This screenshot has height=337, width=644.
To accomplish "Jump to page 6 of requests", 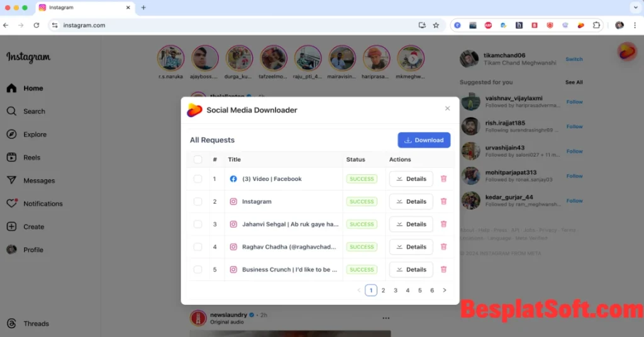I will tap(432, 290).
